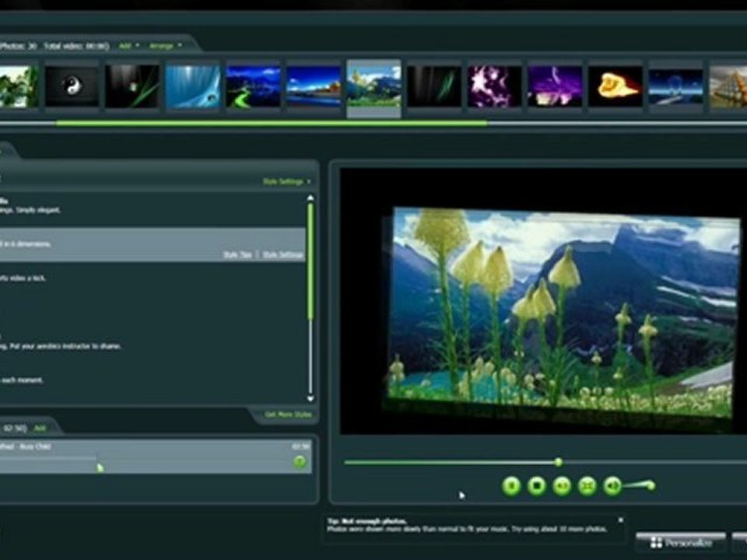Click the style list scroll-down arrow
Viewport: 747px width, 560px height.
310,398
